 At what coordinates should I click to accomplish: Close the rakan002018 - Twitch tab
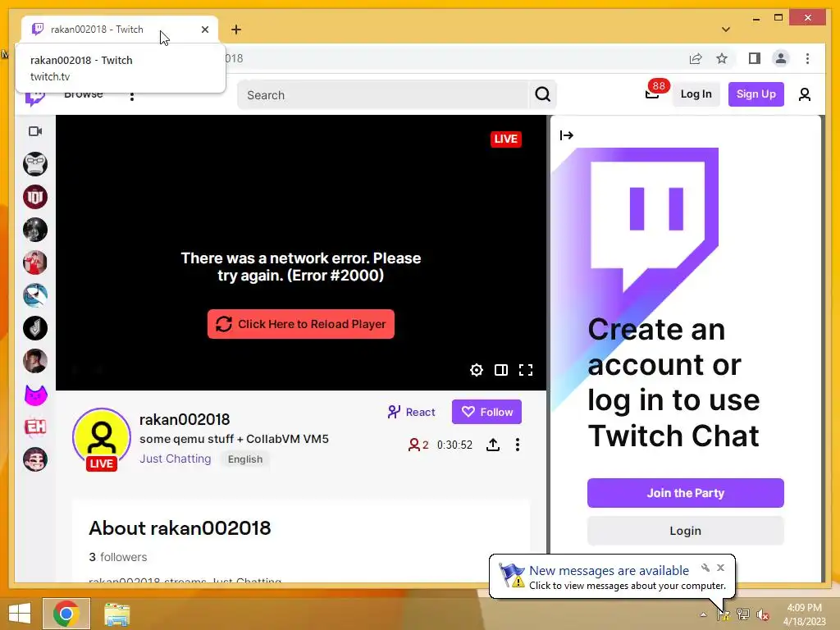pyautogui.click(x=204, y=30)
